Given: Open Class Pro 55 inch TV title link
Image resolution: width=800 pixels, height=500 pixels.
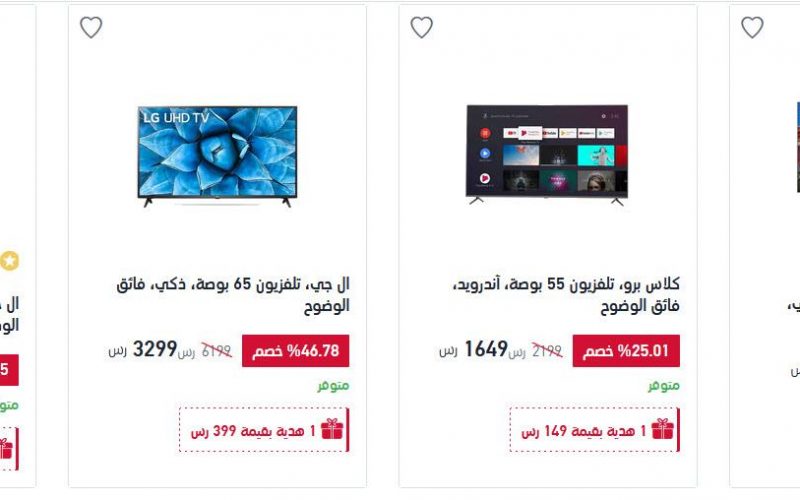Looking at the screenshot, I should point(566,295).
